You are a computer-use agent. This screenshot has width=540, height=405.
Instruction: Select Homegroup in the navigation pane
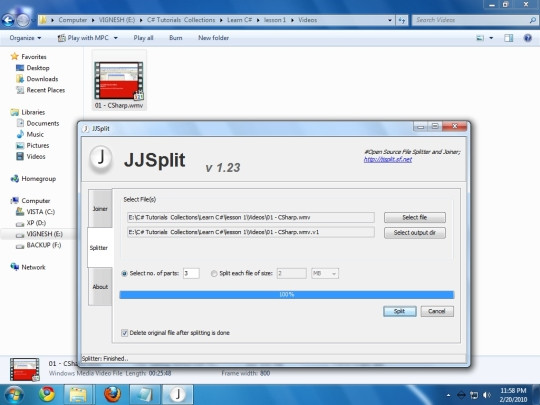pos(39,179)
